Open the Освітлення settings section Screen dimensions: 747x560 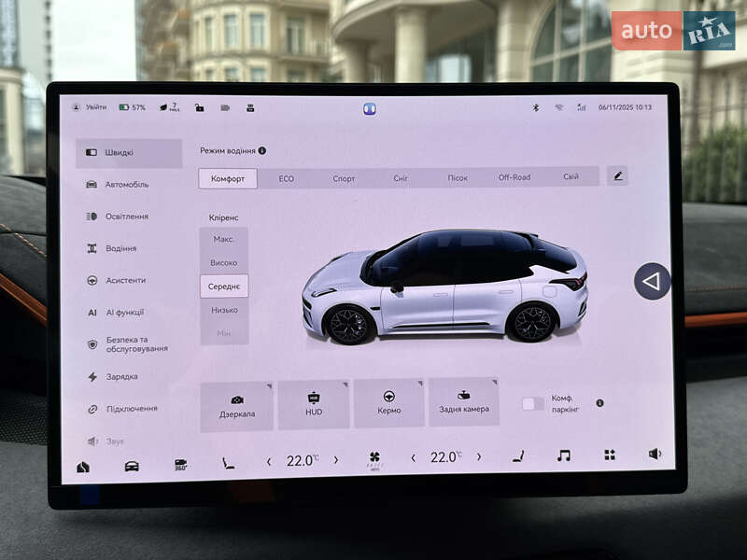127,217
